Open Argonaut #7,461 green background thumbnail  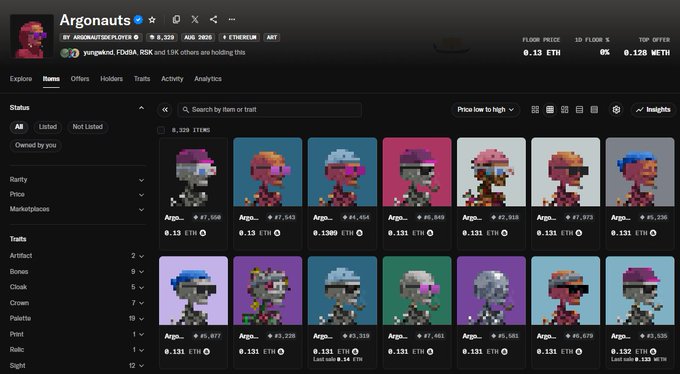click(417, 290)
